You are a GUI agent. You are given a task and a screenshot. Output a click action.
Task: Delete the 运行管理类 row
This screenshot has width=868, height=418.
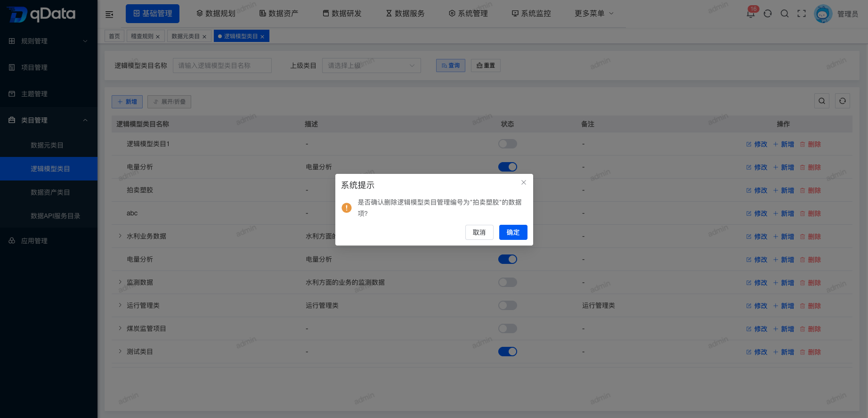point(810,306)
